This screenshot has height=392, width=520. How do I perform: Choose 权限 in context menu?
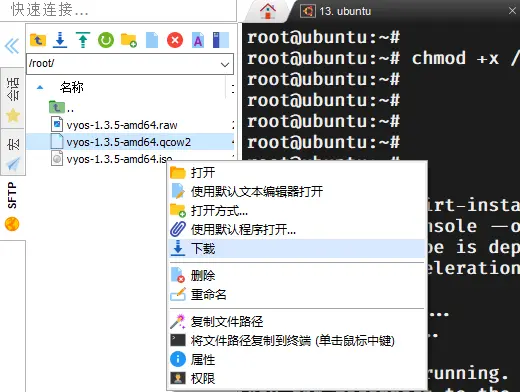(x=297, y=378)
